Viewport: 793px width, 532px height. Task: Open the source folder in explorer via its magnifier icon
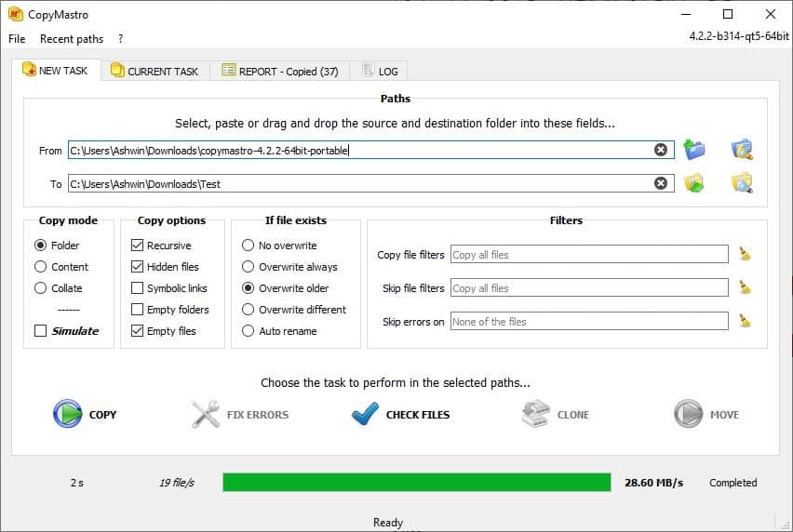coord(742,150)
